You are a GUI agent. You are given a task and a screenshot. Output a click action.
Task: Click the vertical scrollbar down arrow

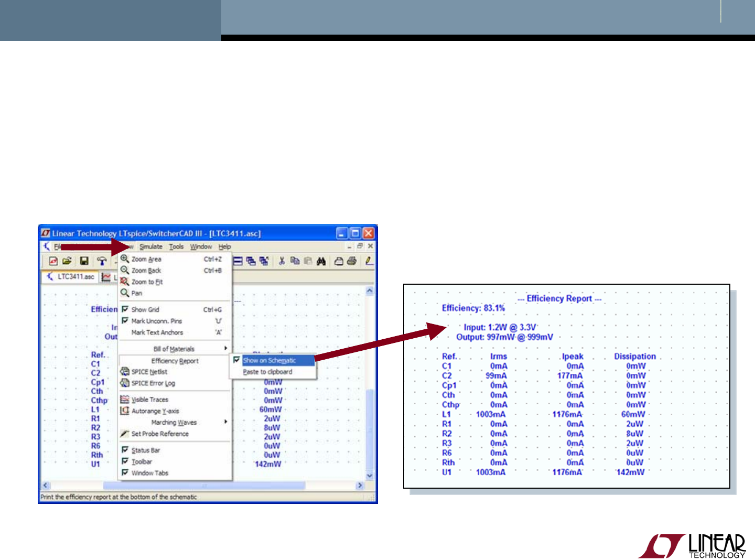point(370,476)
